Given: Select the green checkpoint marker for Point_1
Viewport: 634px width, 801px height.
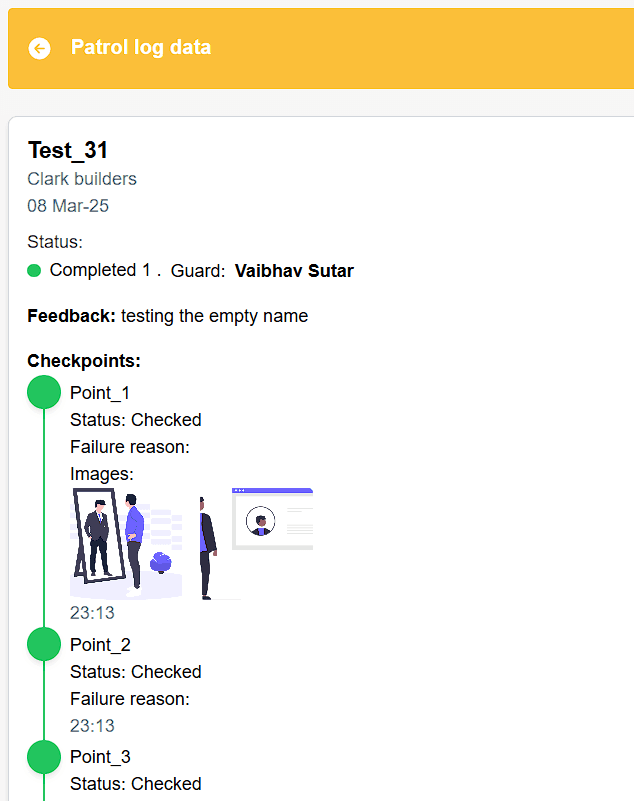Looking at the screenshot, I should pos(43,392).
